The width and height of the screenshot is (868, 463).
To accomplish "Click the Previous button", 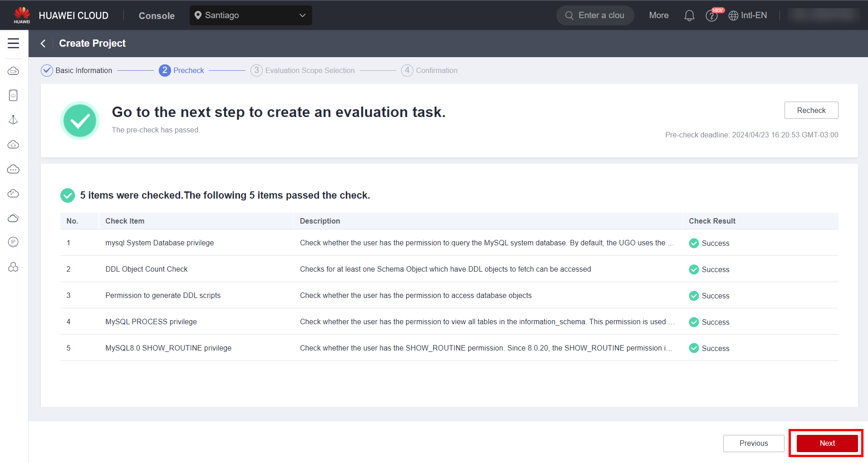I will point(753,443).
